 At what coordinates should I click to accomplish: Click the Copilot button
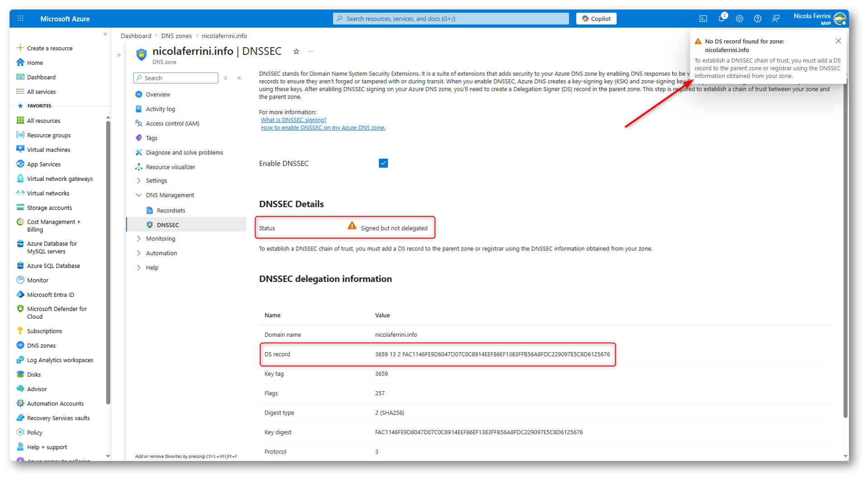(596, 19)
